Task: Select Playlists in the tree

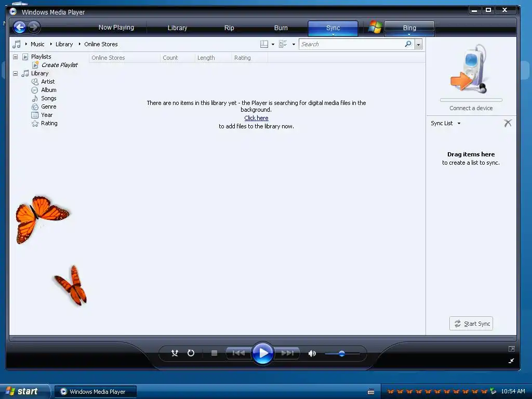Action: (x=41, y=57)
